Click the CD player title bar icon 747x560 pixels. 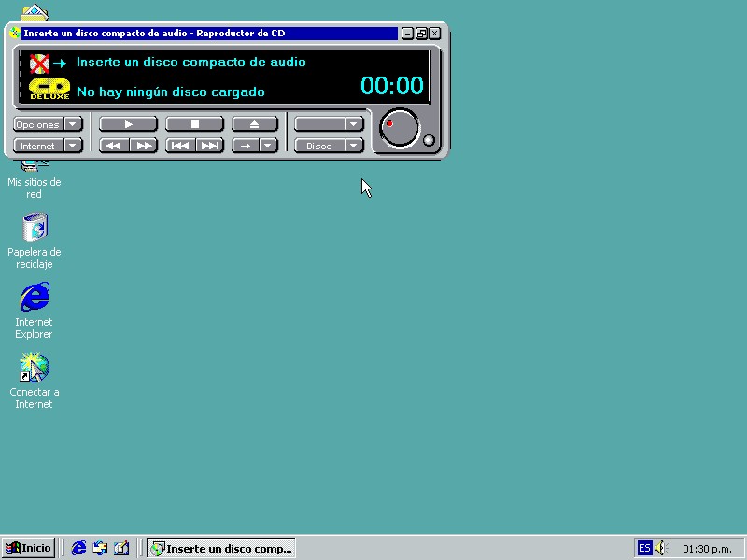tap(15, 33)
